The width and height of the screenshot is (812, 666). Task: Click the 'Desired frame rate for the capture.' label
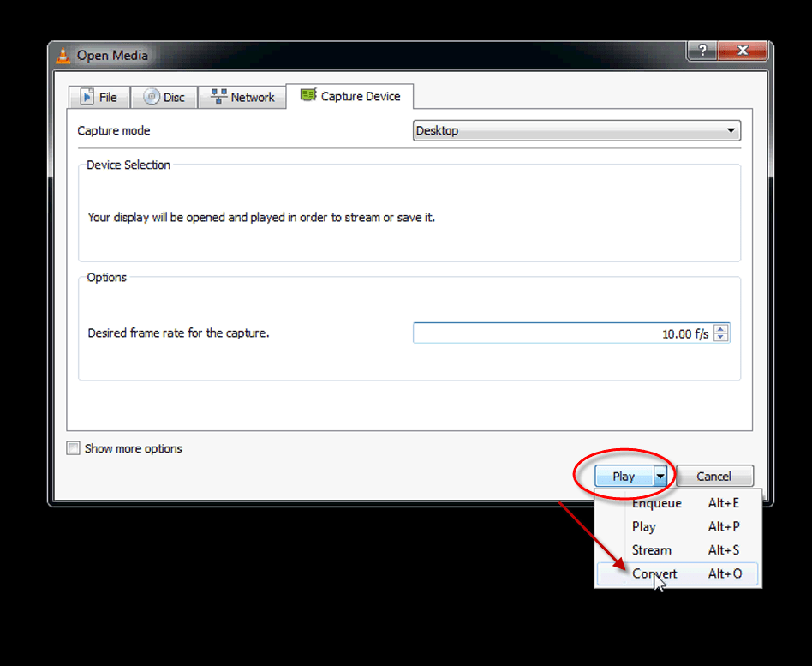click(178, 333)
